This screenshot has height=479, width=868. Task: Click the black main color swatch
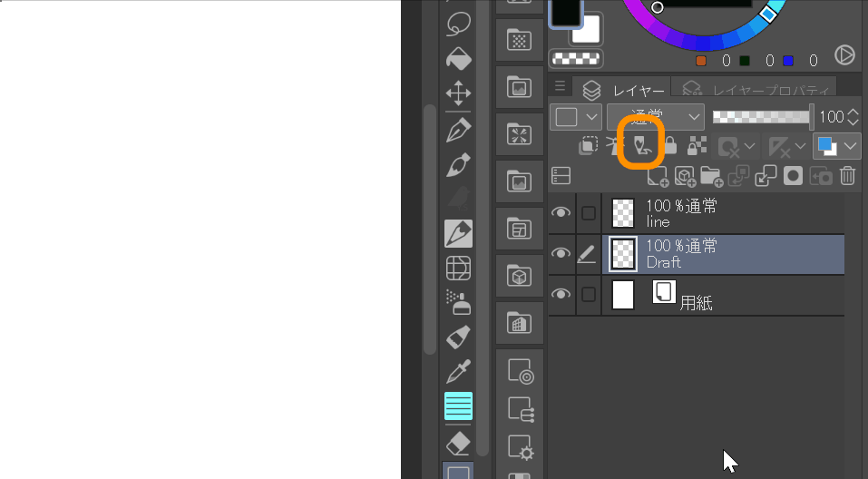565,12
